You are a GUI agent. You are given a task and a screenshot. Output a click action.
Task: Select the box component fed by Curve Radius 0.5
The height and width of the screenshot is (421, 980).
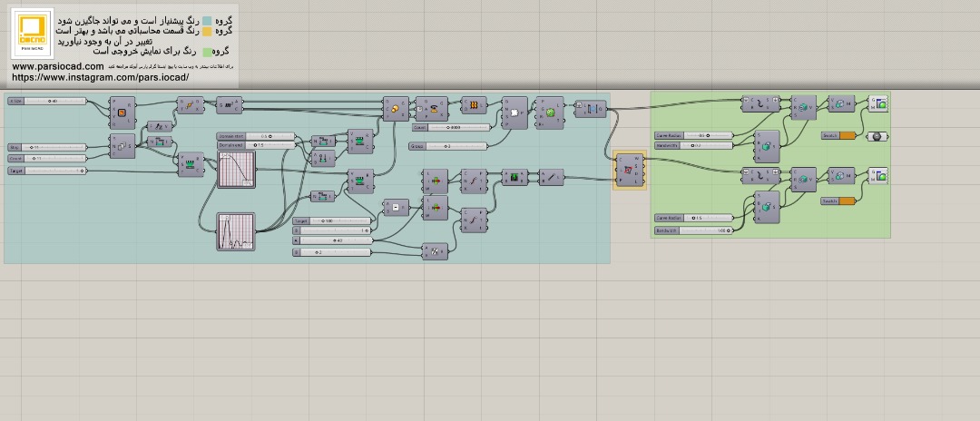pos(767,147)
